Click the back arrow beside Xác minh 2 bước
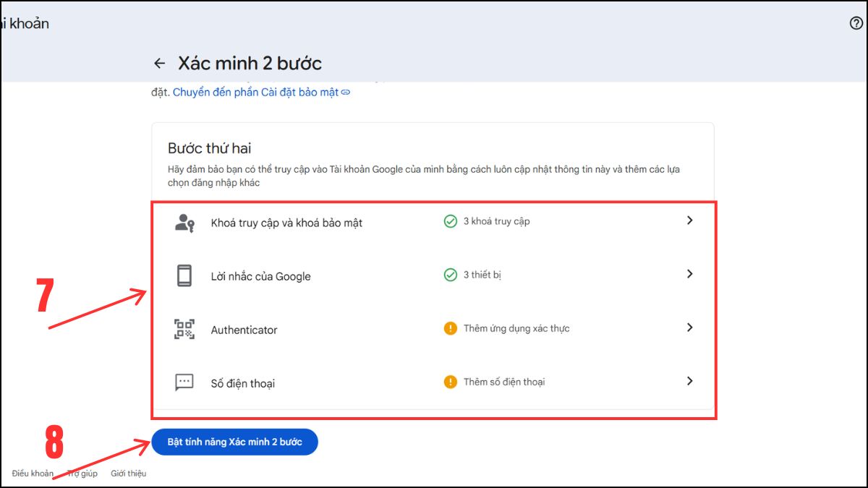 pyautogui.click(x=160, y=64)
